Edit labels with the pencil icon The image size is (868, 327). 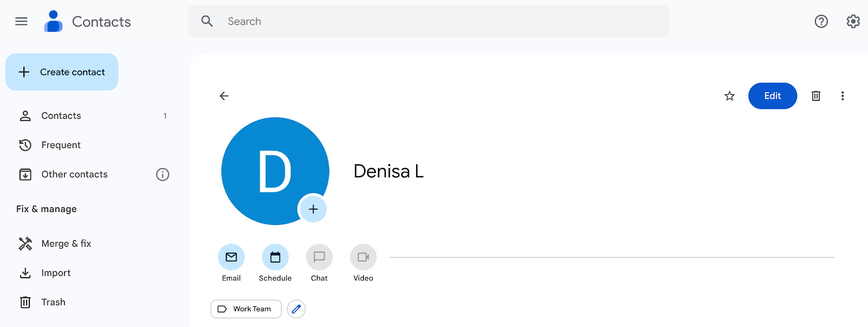(x=296, y=309)
